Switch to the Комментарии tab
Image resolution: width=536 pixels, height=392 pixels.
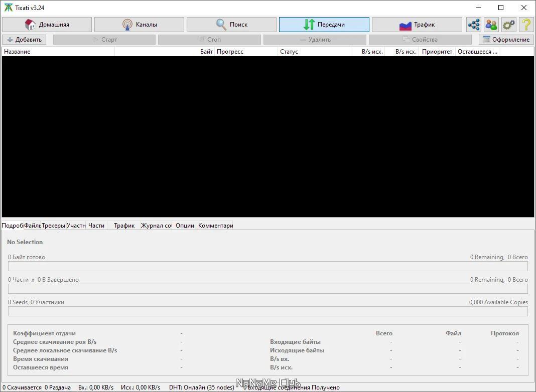coord(215,226)
